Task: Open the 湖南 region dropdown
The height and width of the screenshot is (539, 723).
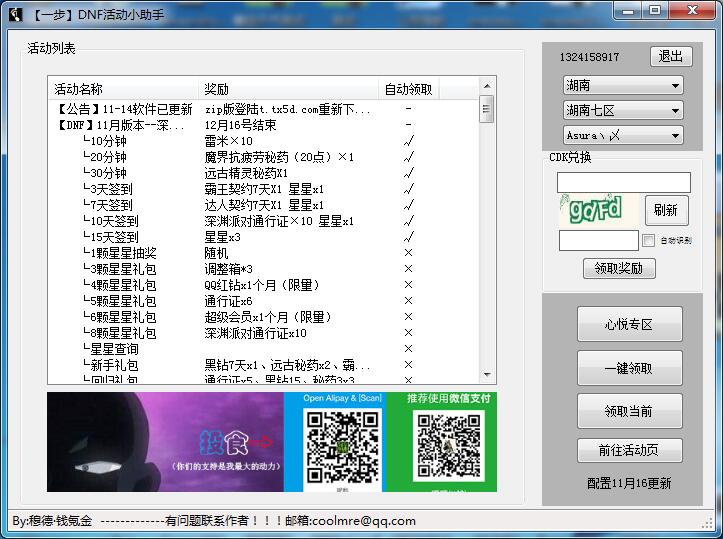Action: coord(622,86)
